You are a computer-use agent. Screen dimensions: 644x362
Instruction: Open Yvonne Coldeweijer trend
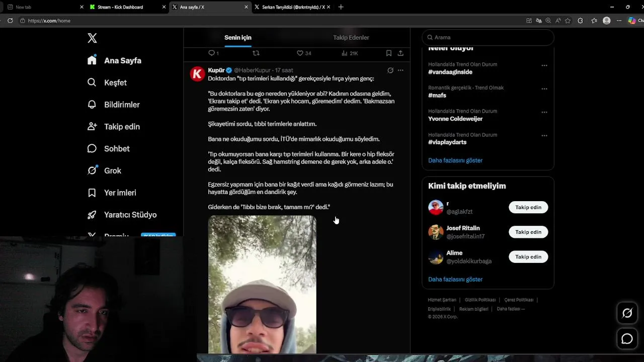click(455, 119)
